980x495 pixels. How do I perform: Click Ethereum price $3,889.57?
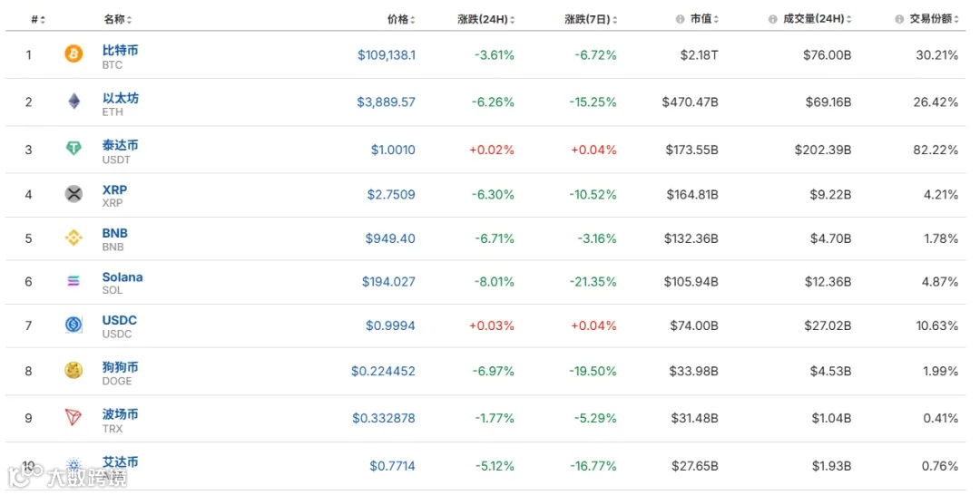point(386,102)
